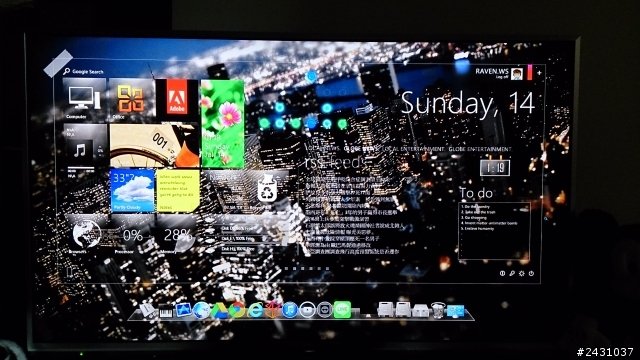Open the Computer tile
The height and width of the screenshot is (360, 640).
coord(84,100)
